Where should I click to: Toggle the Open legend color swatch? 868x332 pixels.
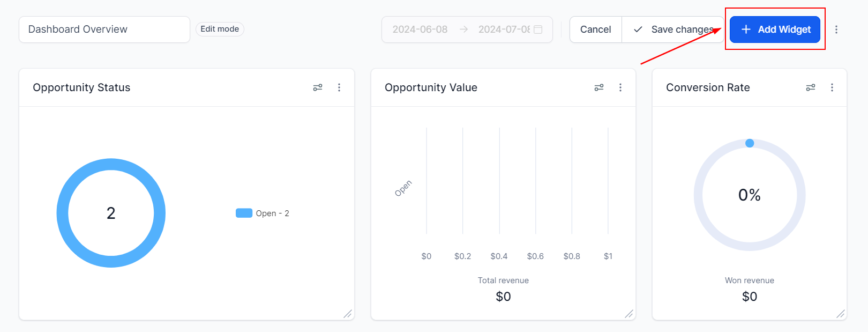tap(244, 213)
